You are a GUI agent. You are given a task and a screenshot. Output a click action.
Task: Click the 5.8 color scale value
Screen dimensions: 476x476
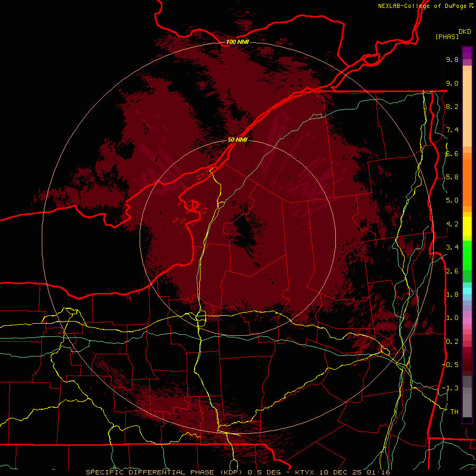click(452, 177)
